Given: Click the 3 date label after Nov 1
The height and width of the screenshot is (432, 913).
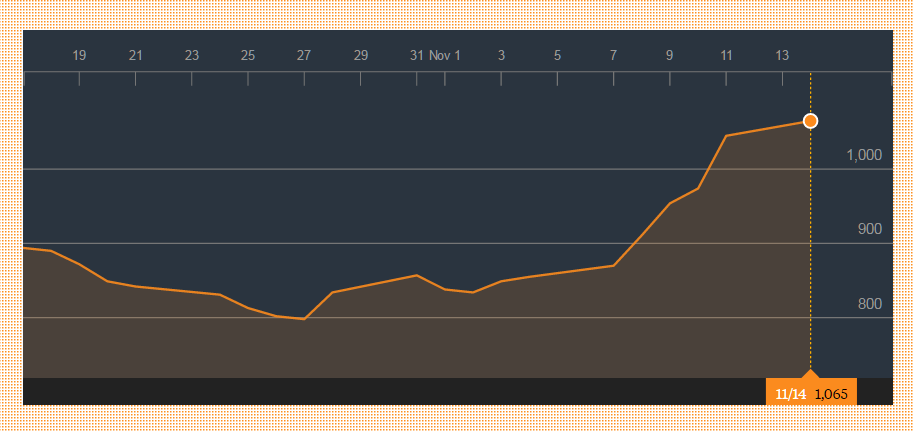Looking at the screenshot, I should [501, 56].
